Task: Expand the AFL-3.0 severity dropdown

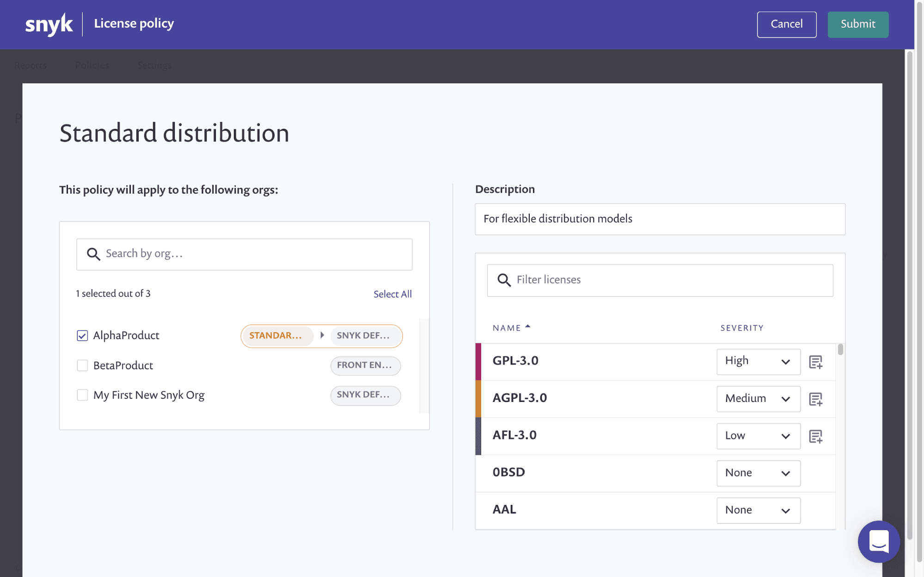Action: [758, 436]
